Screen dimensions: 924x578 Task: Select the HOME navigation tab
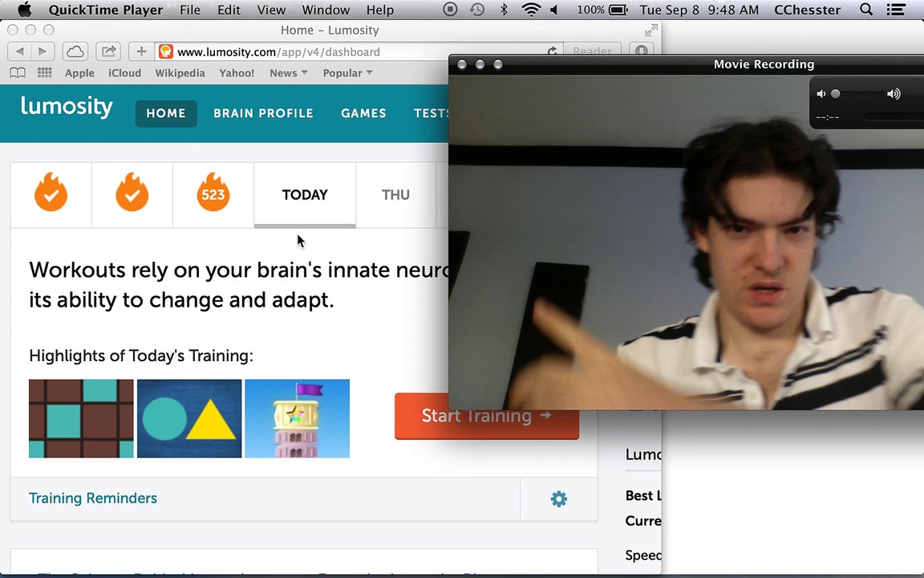(165, 113)
